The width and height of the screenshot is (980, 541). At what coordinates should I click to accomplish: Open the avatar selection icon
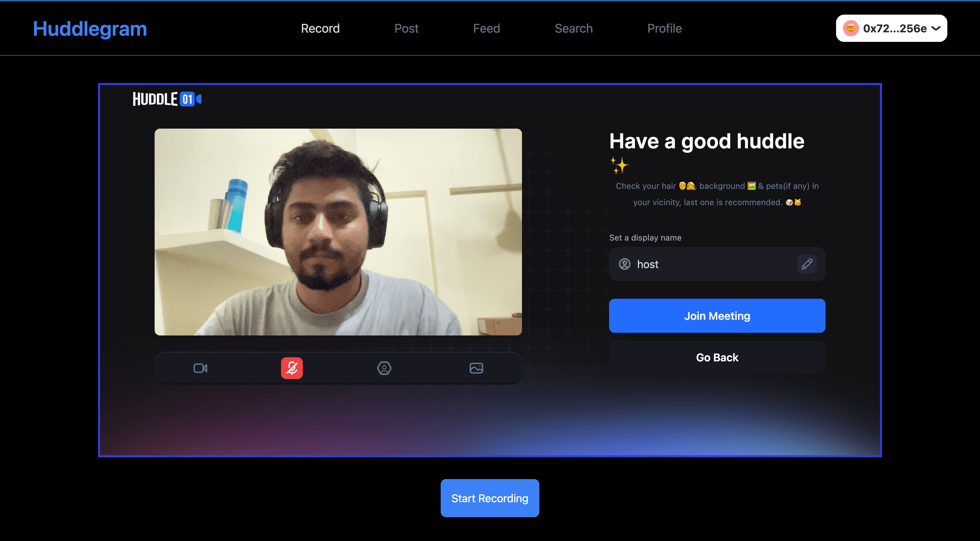click(384, 368)
